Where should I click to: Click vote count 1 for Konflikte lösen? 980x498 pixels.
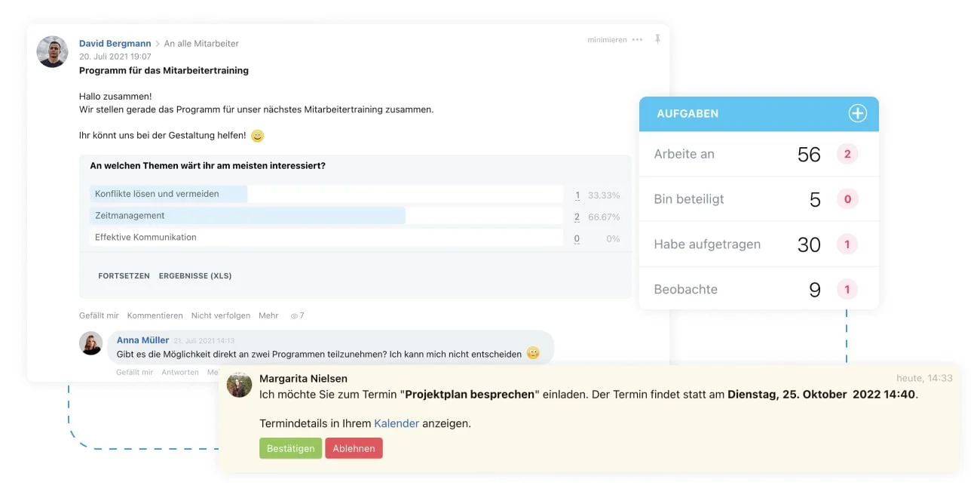point(577,195)
